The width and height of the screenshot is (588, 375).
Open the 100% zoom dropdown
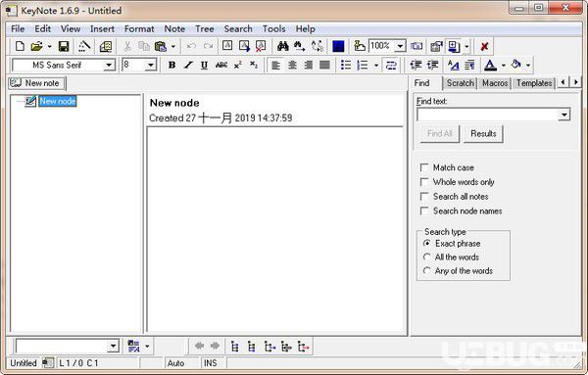pyautogui.click(x=401, y=46)
